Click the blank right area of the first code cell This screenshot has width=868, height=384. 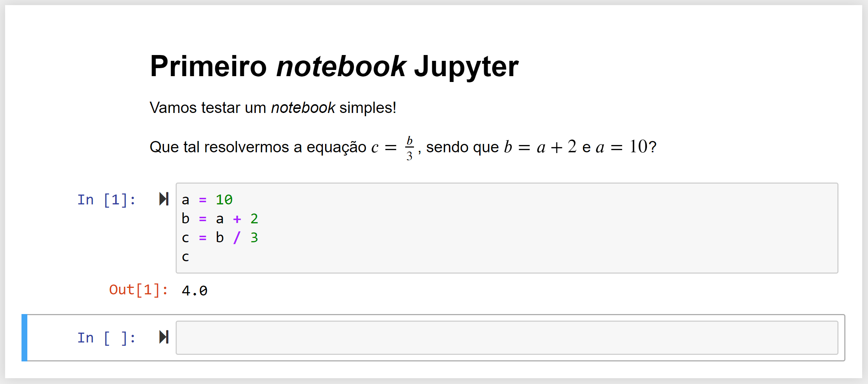click(x=547, y=228)
